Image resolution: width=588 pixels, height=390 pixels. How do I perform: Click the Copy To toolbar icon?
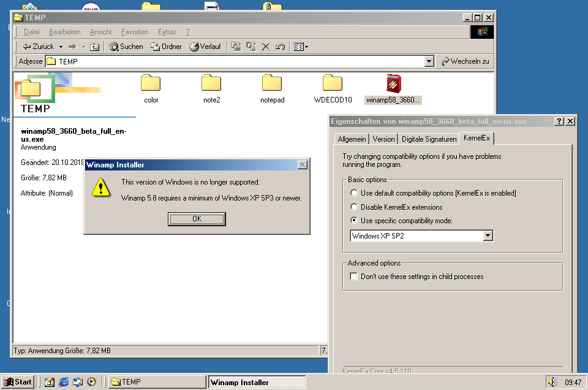coord(251,47)
